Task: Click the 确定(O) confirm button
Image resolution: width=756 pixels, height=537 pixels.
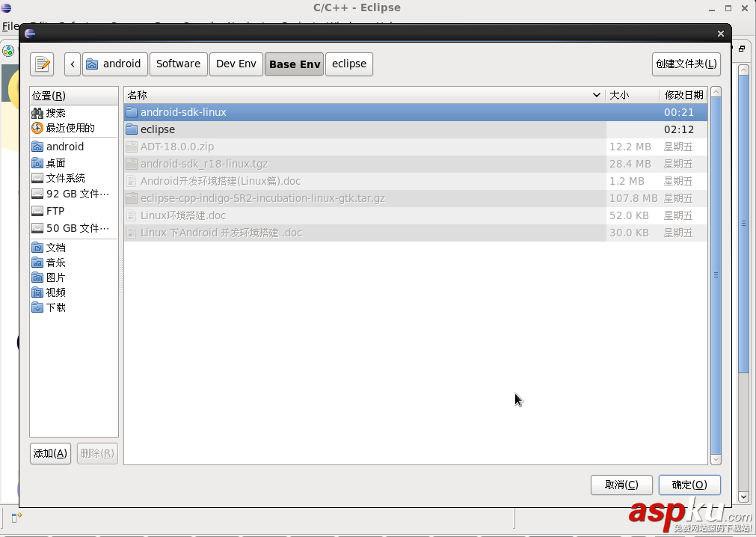Action: coord(689,485)
